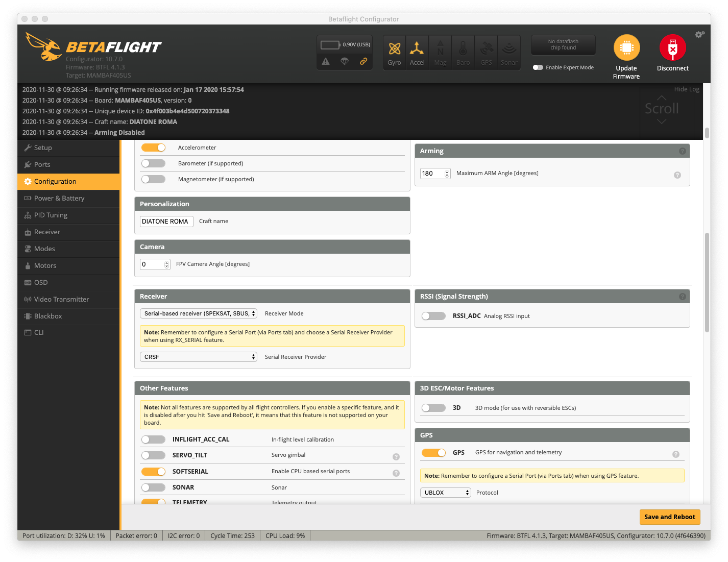The height and width of the screenshot is (562, 728).
Task: Enable the Magnetometer switch
Action: [153, 179]
